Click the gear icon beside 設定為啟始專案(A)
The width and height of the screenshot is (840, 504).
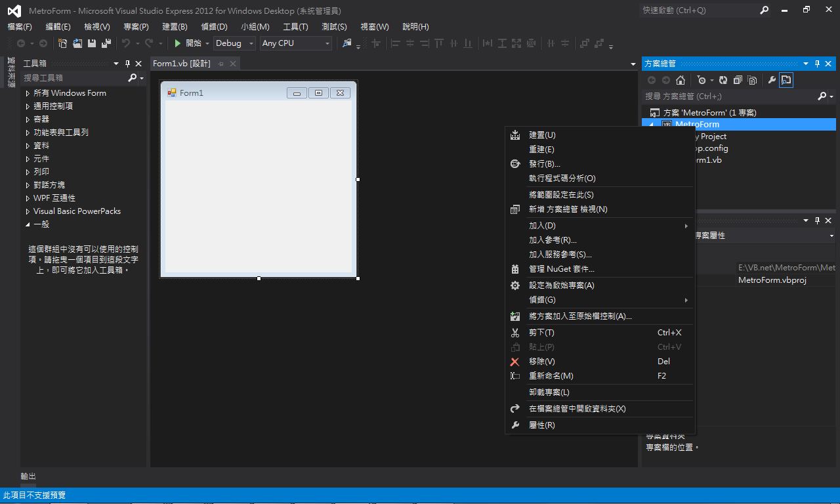click(515, 285)
